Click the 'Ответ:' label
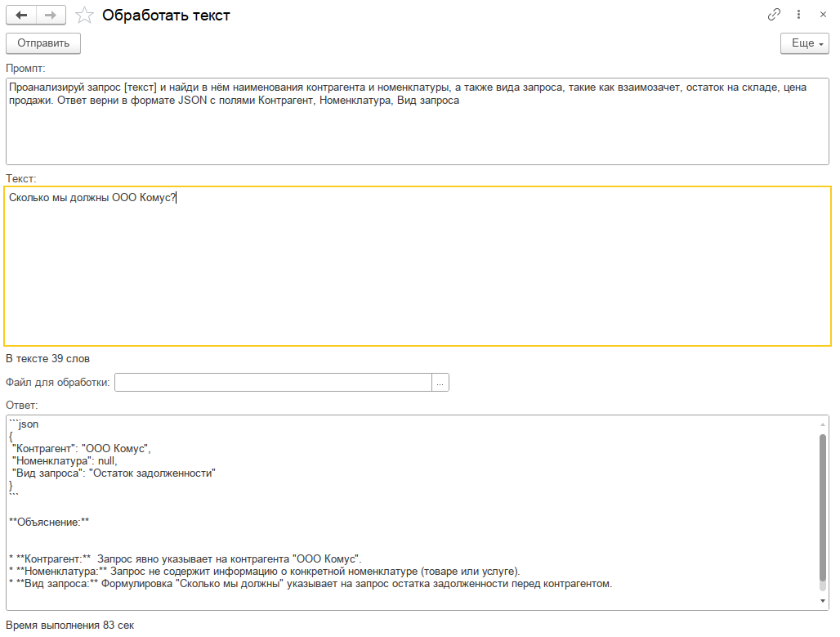This screenshot has width=840, height=637. click(x=22, y=405)
